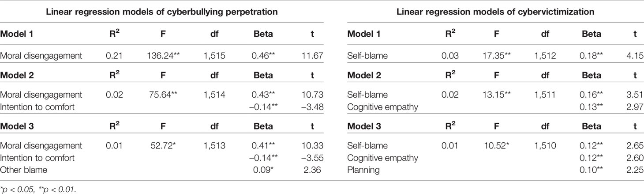The width and height of the screenshot is (644, 194).
Task: Select df value 1,515
Action: (214, 56)
